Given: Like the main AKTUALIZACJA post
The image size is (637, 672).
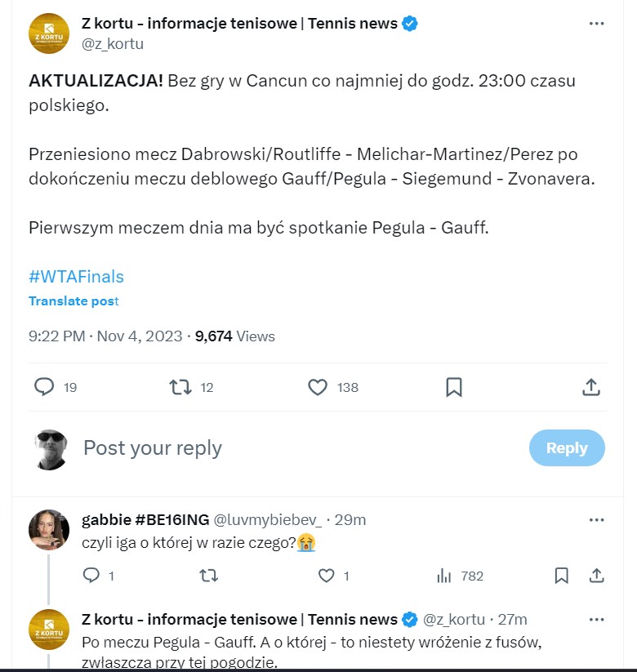Looking at the screenshot, I should tap(318, 387).
